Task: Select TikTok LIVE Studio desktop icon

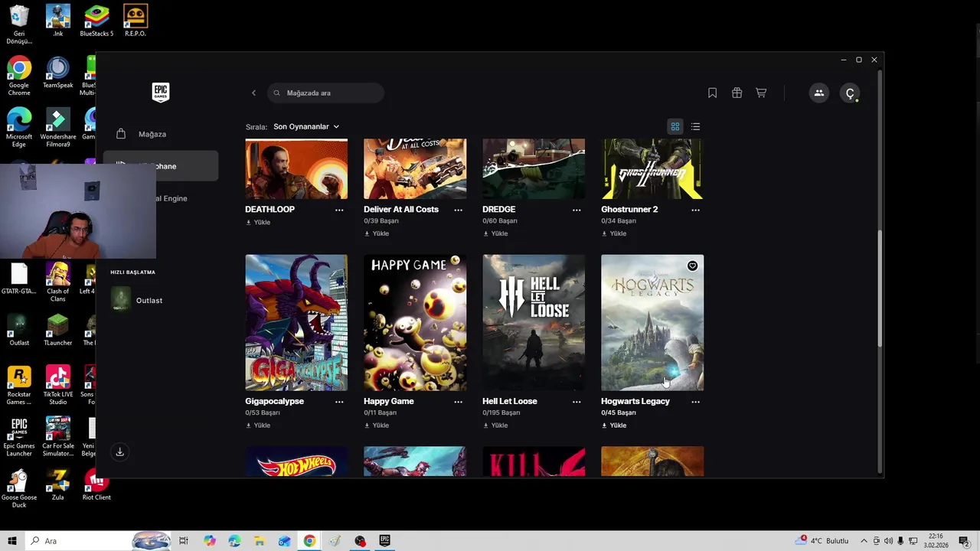Action: tap(57, 385)
